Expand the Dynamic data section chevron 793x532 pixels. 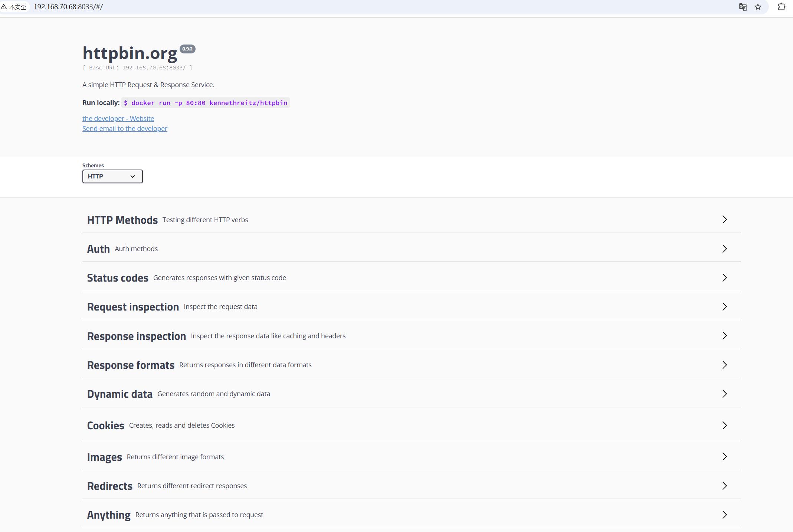724,394
